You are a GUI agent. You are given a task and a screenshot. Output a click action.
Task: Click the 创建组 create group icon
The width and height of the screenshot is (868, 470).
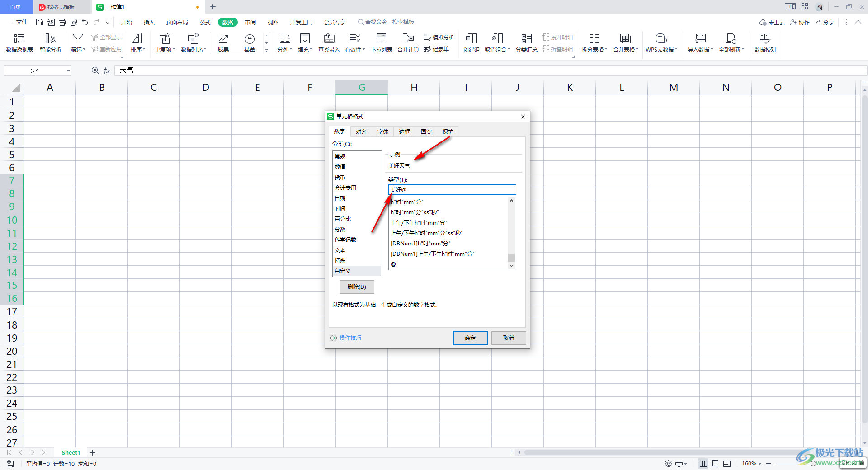click(x=472, y=39)
